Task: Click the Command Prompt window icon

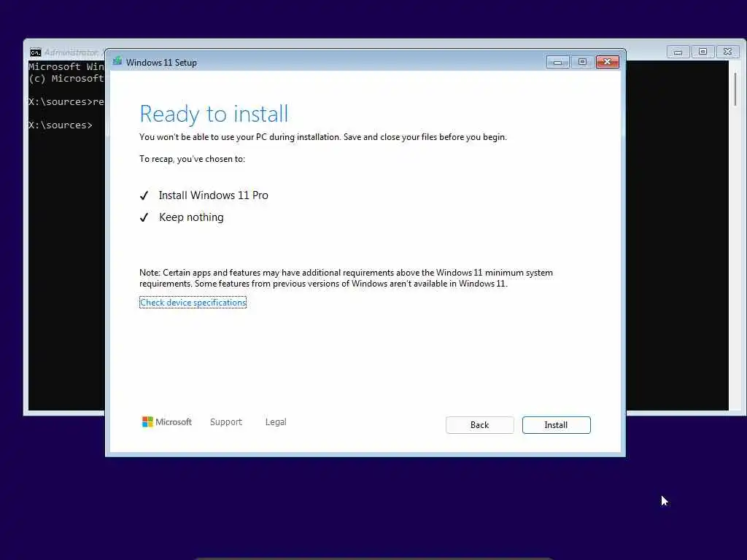Action: (x=36, y=52)
